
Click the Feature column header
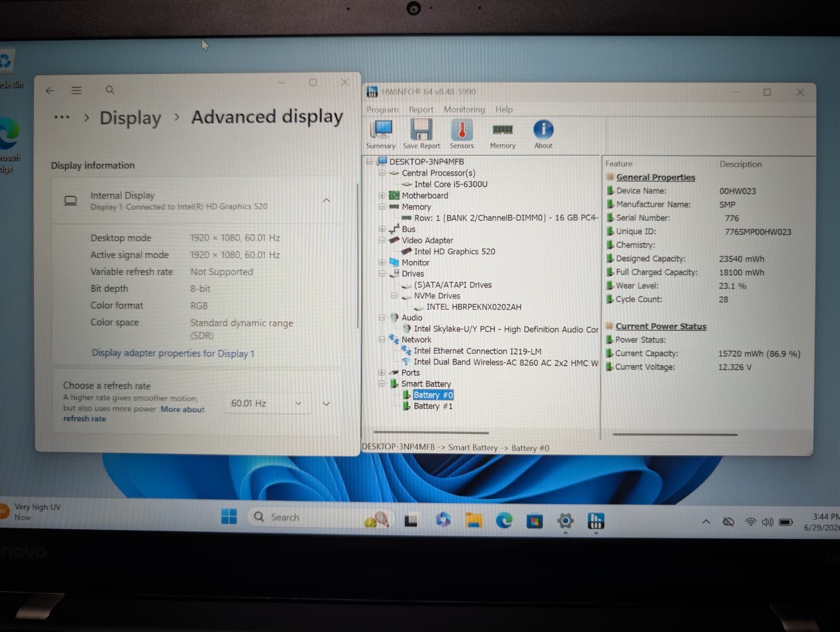[618, 164]
